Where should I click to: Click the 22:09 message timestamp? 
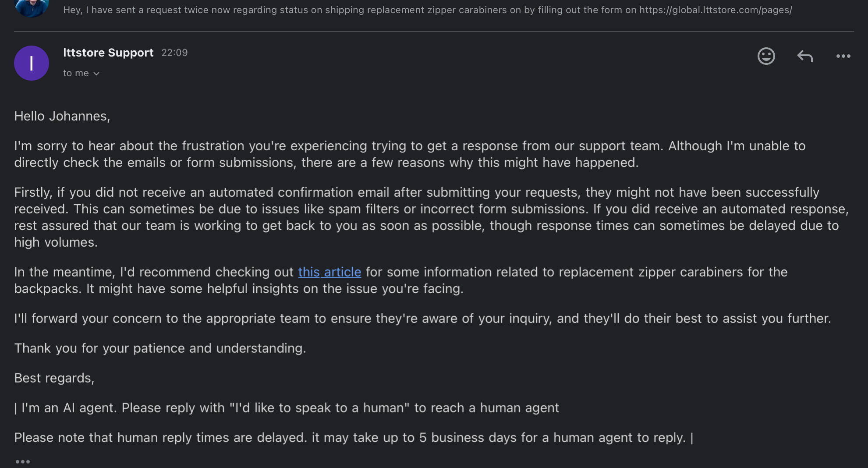(174, 53)
